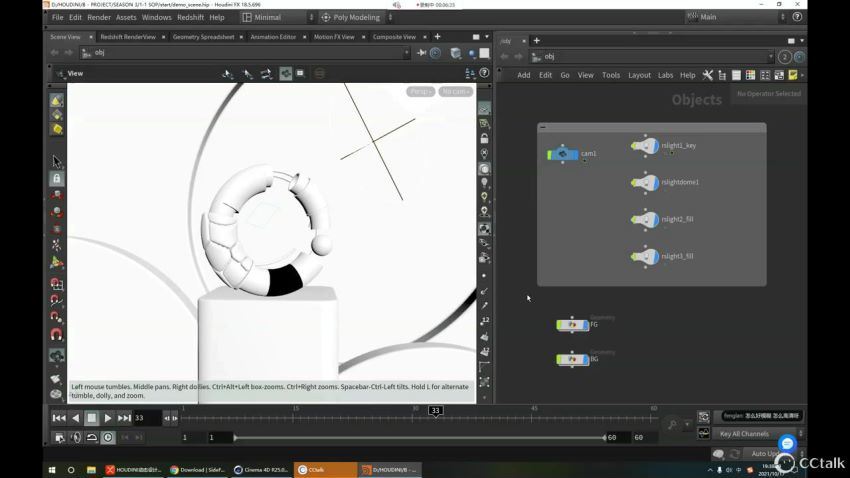Open the network editor Add menu
Image resolution: width=850 pixels, height=478 pixels.
pyautogui.click(x=524, y=75)
